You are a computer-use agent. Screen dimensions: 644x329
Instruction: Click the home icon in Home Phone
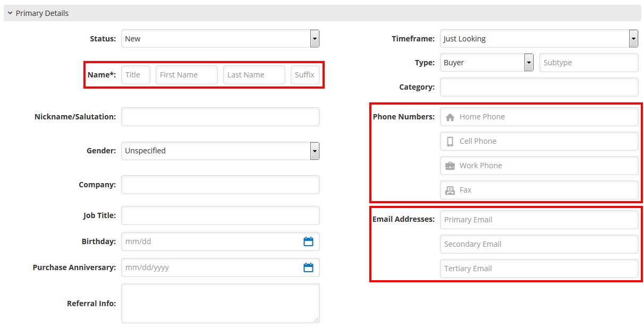point(450,117)
